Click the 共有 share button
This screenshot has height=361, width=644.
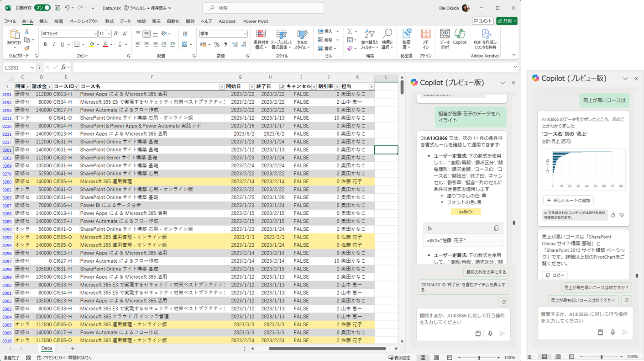point(507,21)
